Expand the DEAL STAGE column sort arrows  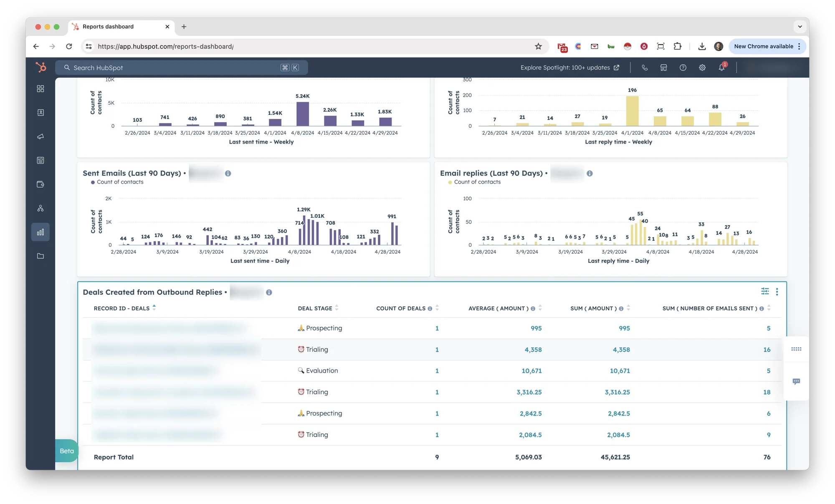coord(337,308)
